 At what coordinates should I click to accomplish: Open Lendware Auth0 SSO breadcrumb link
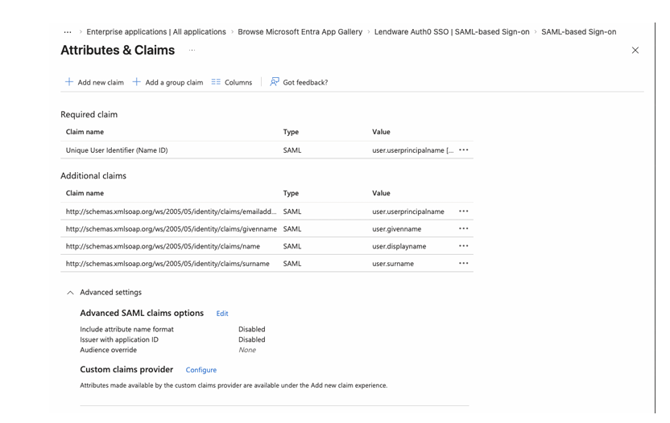451,32
